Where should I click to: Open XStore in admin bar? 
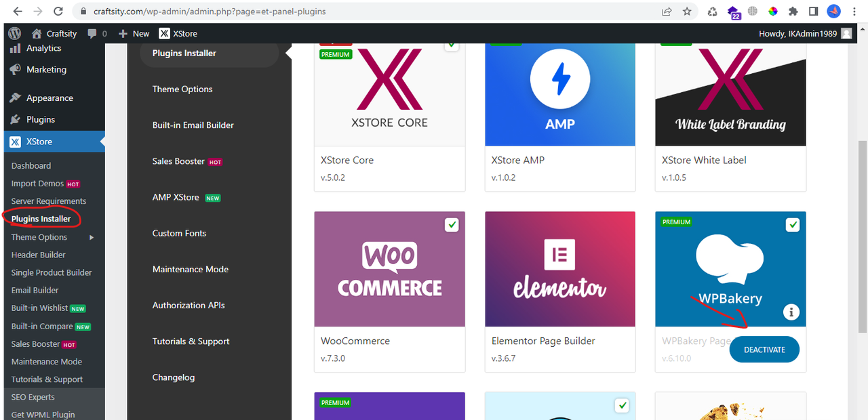(178, 33)
